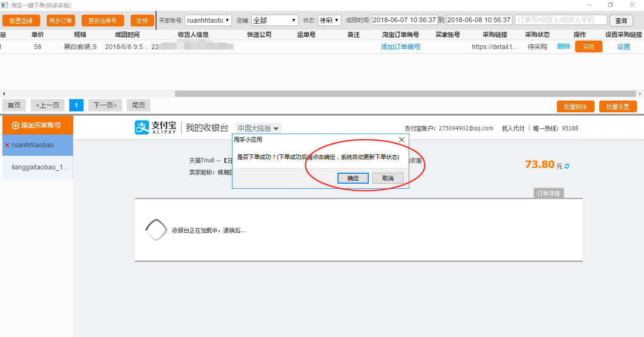Click the Alipay 支付宝 logo

pyautogui.click(x=156, y=127)
